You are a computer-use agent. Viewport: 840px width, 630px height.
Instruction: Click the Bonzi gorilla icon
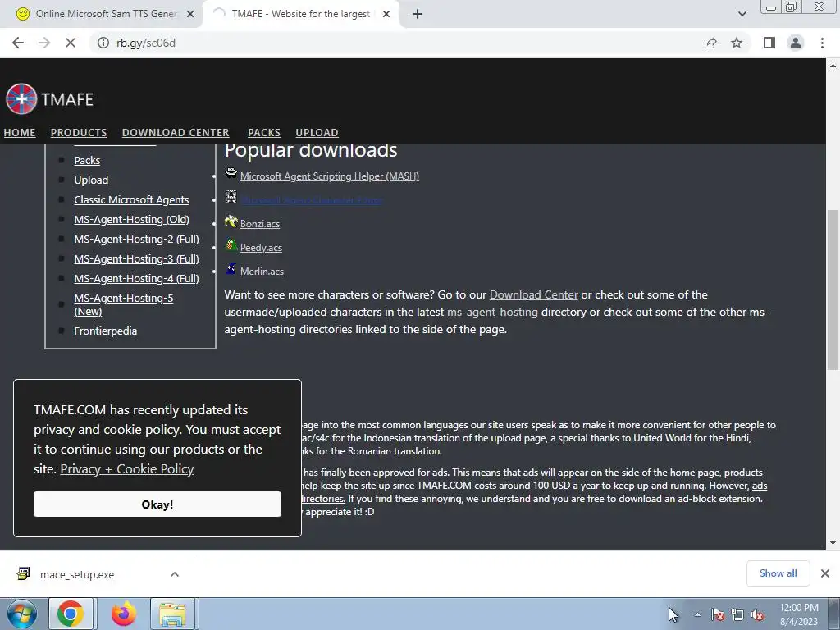pos(231,221)
